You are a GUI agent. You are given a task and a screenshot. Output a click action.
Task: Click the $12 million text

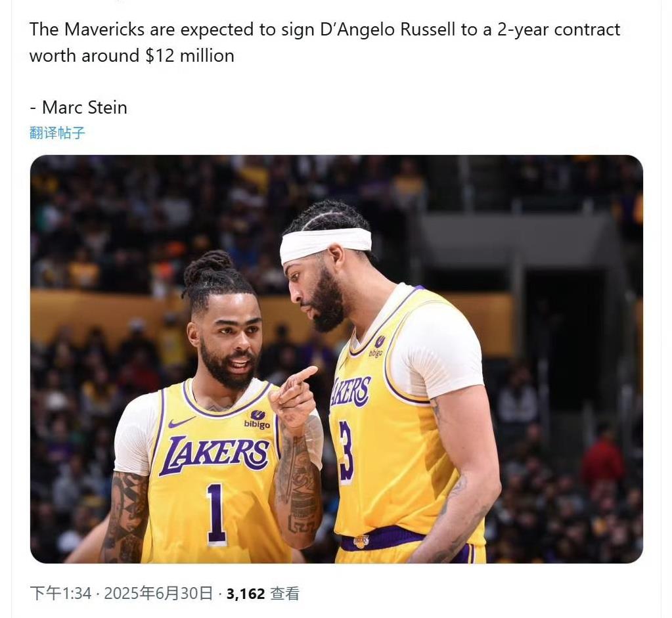click(189, 56)
